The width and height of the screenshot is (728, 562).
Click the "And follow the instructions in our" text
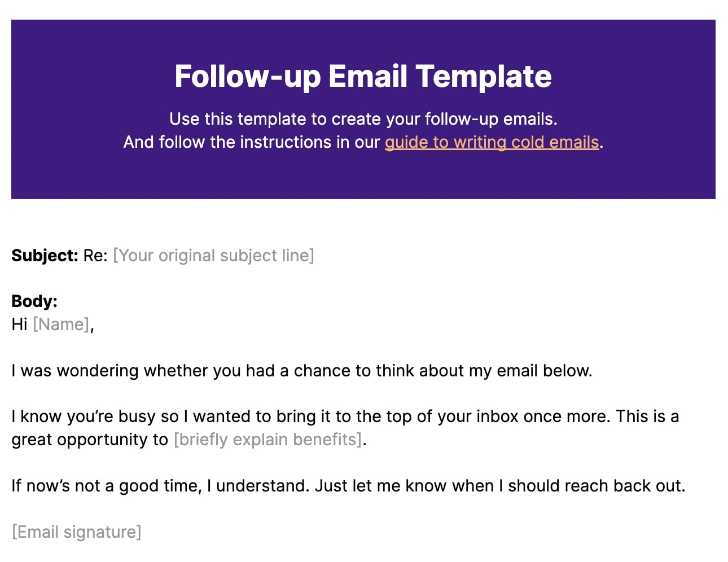click(252, 142)
